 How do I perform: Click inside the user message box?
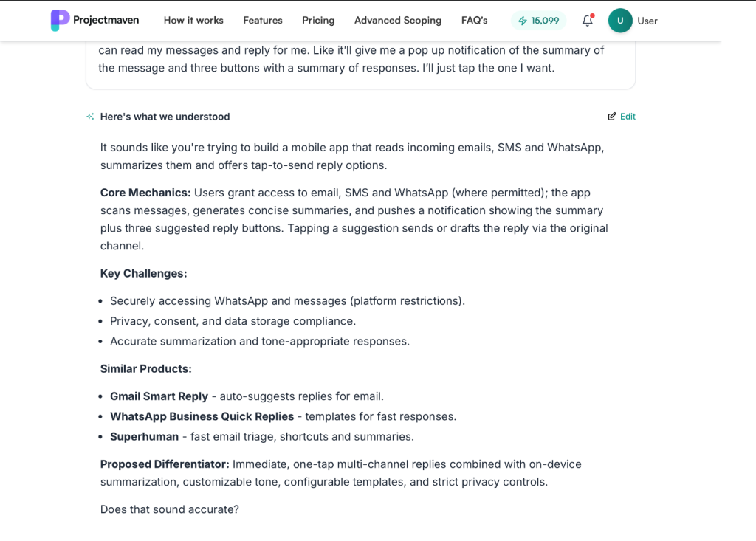click(x=360, y=59)
